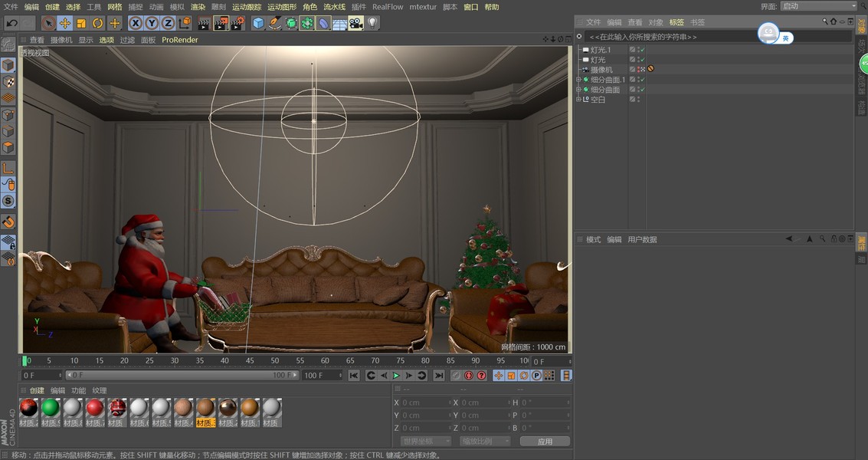Select the 摄像机 object in tree

click(x=601, y=70)
